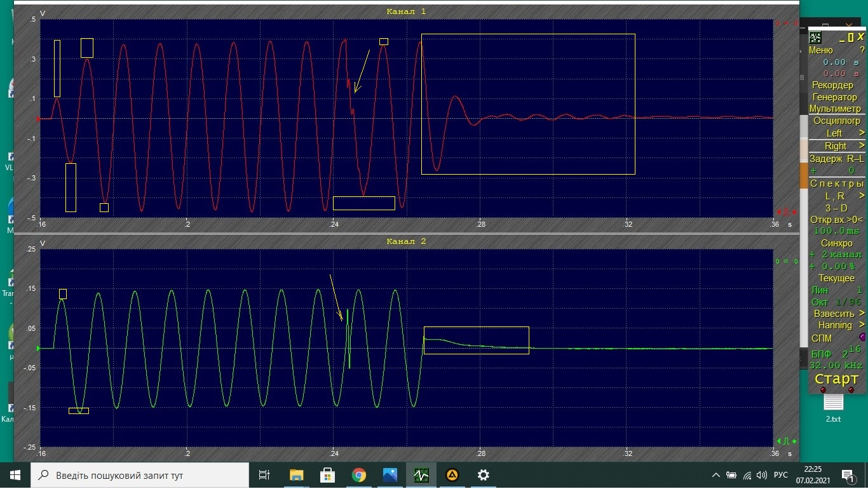The width and height of the screenshot is (868, 489).
Task: Click Channel 2 trigger symbol at bottom right
Action: [x=787, y=441]
